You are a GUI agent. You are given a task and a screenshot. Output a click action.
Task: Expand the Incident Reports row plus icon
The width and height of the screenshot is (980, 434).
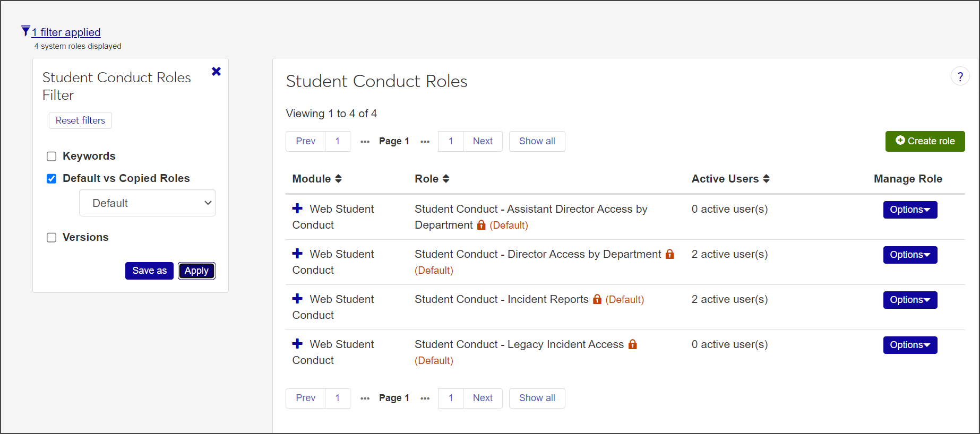tap(297, 299)
